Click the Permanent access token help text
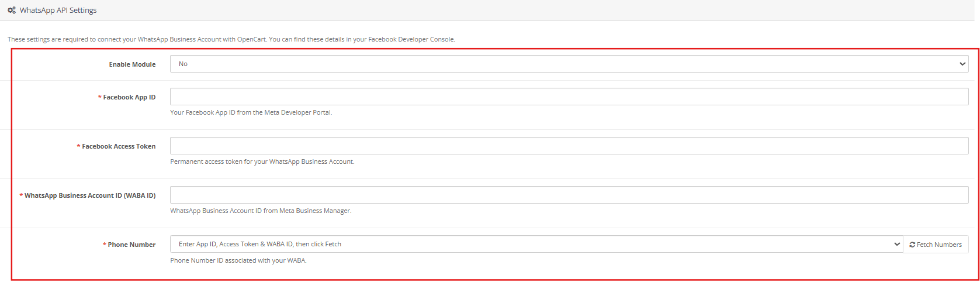The width and height of the screenshot is (980, 282). click(262, 161)
